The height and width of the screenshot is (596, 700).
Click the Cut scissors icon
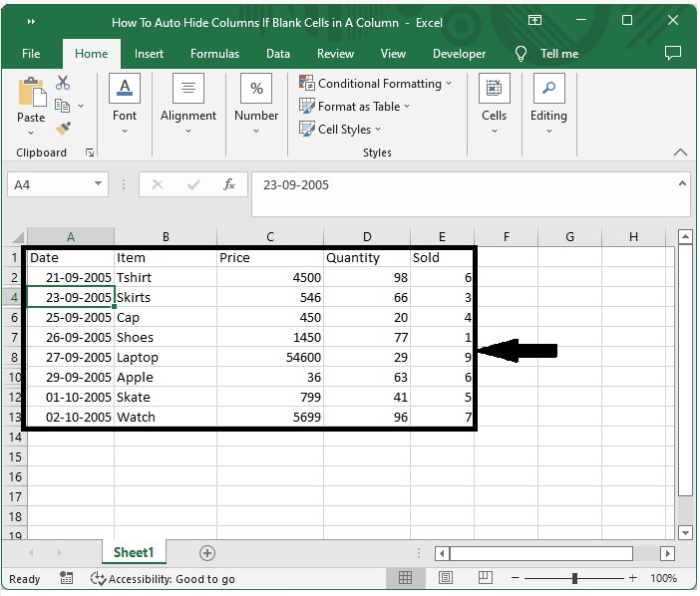(63, 84)
